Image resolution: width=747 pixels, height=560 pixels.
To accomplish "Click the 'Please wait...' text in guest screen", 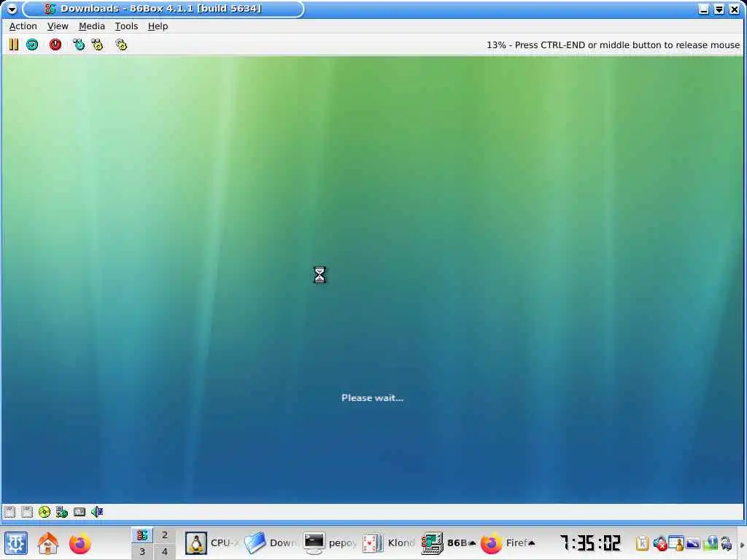I will [372, 397].
